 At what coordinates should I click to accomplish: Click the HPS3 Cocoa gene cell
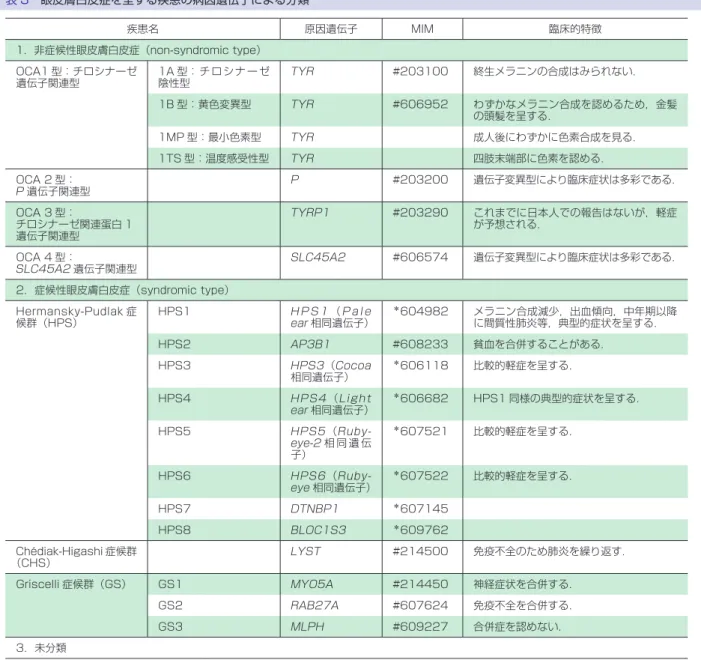(331, 371)
